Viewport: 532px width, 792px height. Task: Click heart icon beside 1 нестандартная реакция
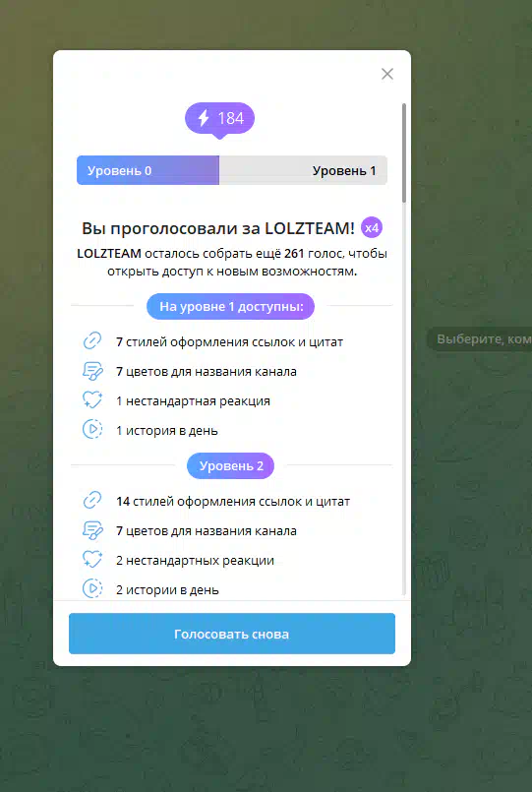coord(92,400)
